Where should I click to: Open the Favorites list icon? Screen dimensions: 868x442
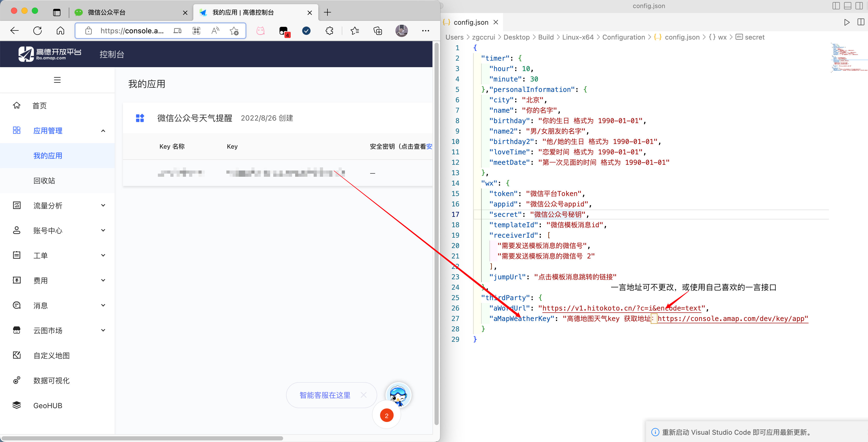tap(355, 31)
